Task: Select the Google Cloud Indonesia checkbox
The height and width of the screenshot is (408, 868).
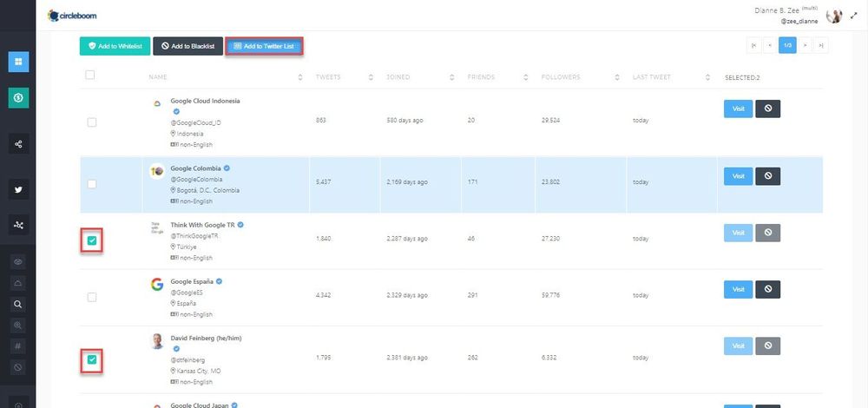Action: tap(92, 122)
